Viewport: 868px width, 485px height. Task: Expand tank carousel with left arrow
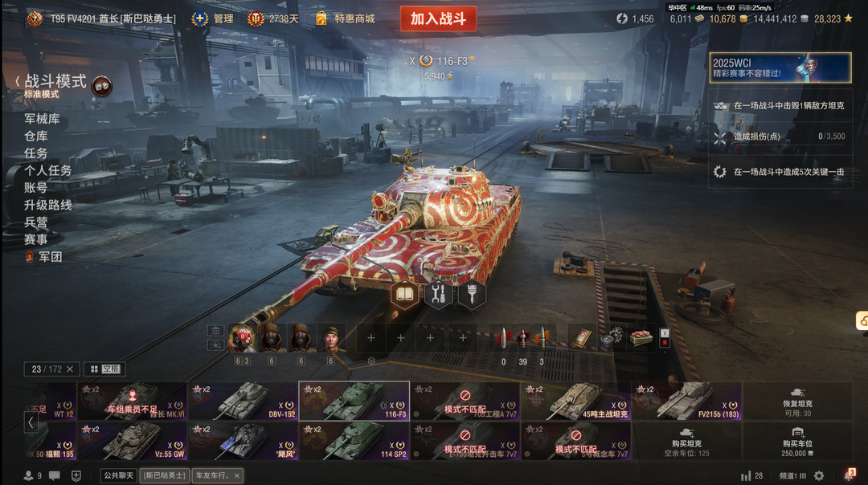pyautogui.click(x=31, y=423)
